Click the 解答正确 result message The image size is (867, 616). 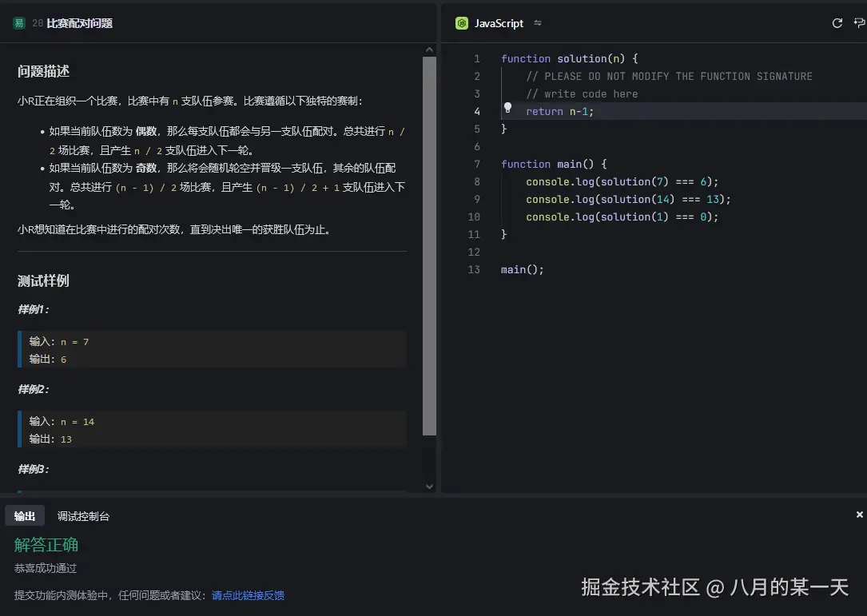click(x=46, y=544)
